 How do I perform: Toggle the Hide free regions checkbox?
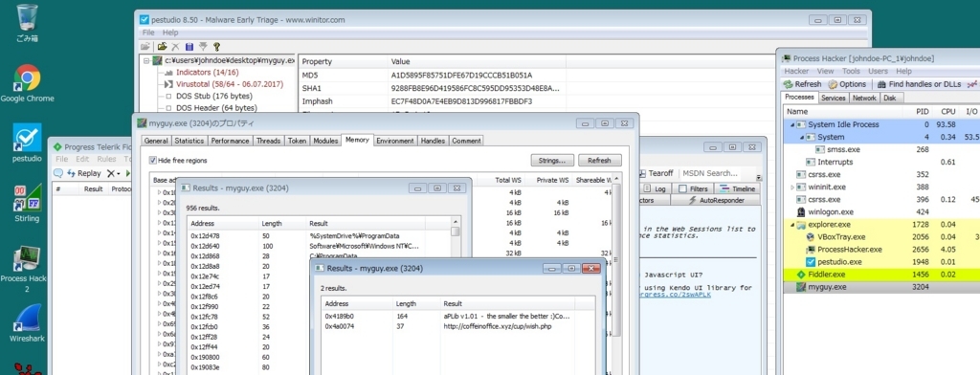pos(153,160)
